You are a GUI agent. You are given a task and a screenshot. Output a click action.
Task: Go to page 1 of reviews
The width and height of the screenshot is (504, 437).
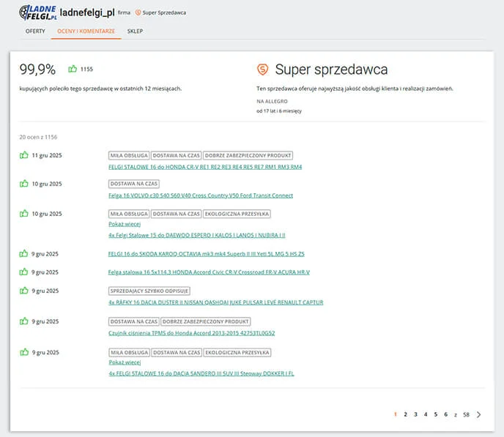[x=396, y=414]
